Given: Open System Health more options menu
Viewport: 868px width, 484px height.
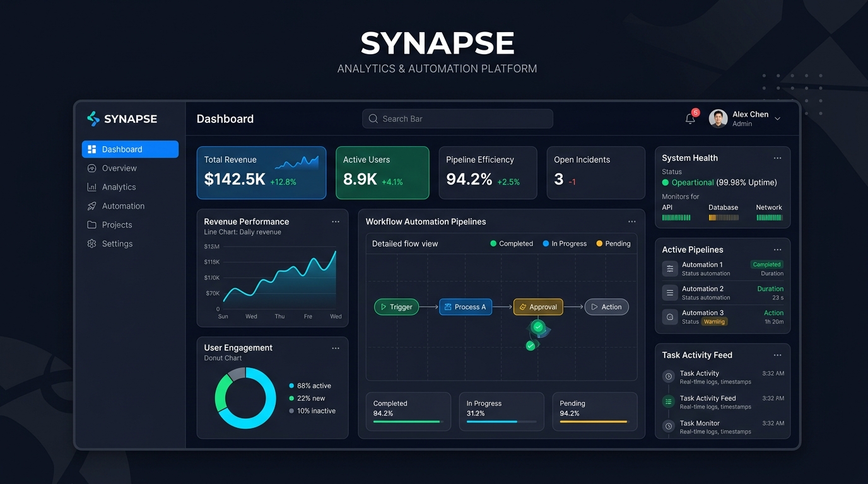Looking at the screenshot, I should click(777, 158).
